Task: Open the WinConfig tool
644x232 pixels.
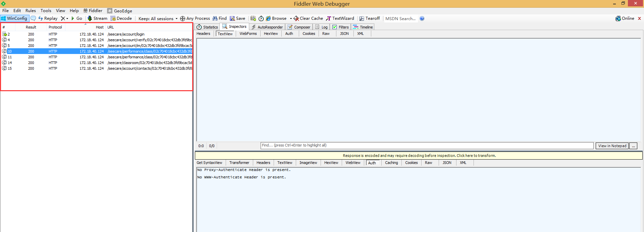Action: coord(14,18)
